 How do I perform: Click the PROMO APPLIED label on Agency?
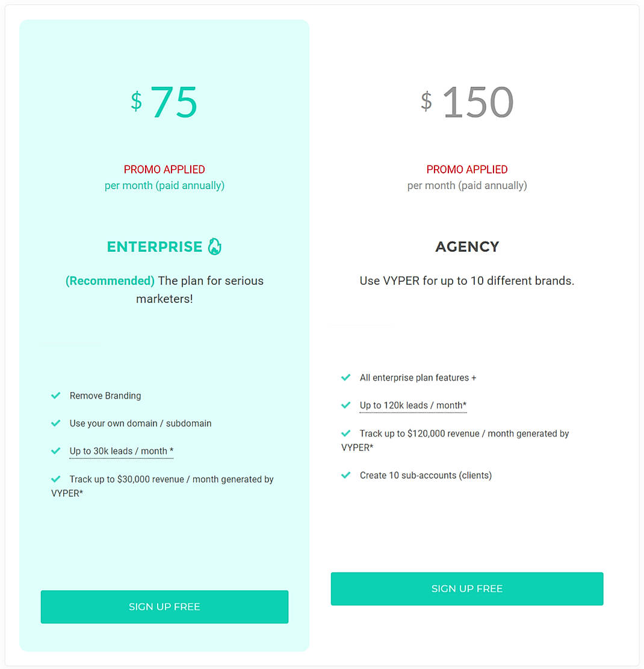[x=467, y=169]
